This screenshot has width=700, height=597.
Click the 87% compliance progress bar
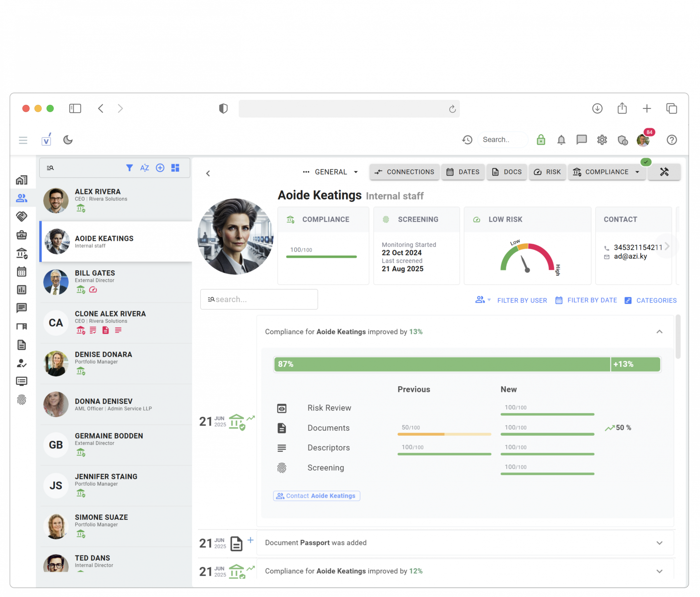442,364
